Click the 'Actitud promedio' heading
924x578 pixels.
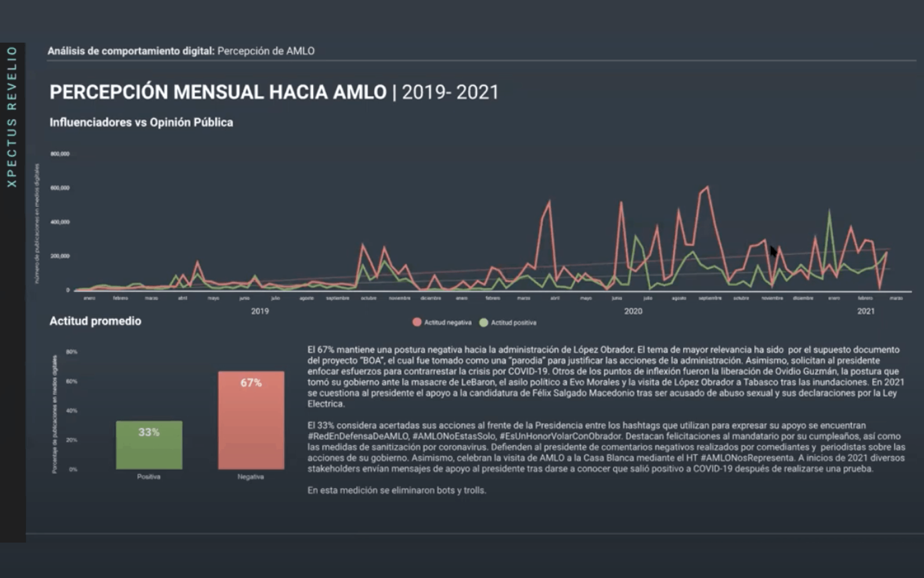95,321
